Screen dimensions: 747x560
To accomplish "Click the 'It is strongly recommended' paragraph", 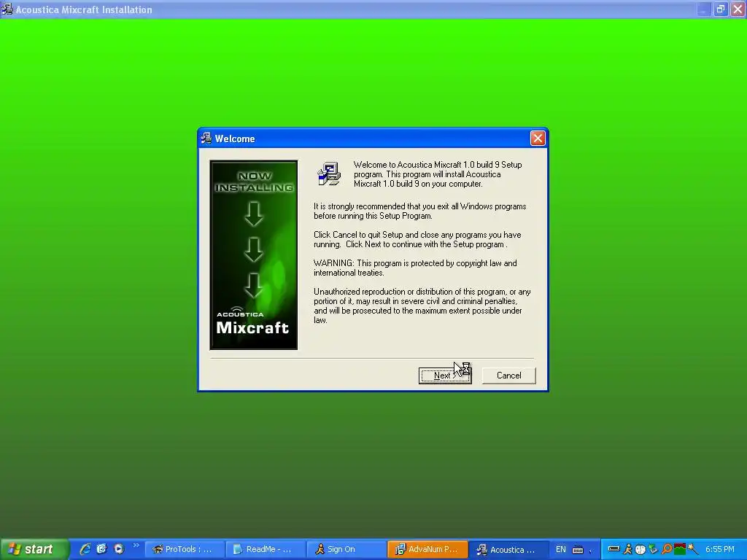I will coord(419,211).
